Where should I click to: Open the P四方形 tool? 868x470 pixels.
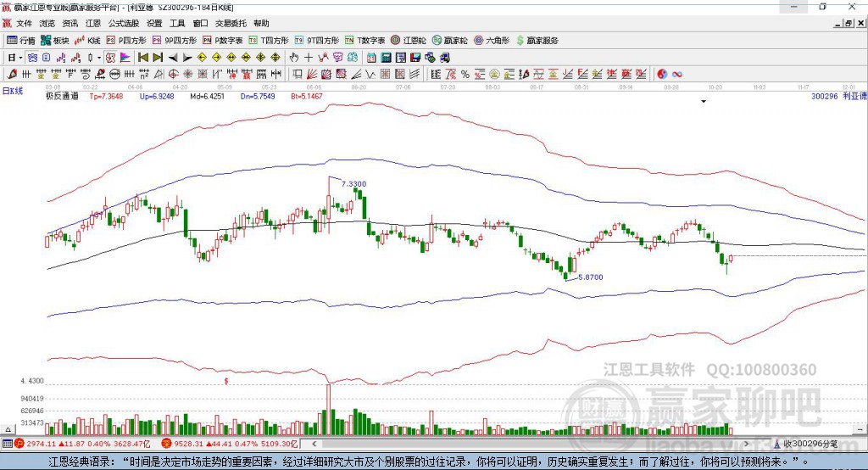click(x=126, y=41)
